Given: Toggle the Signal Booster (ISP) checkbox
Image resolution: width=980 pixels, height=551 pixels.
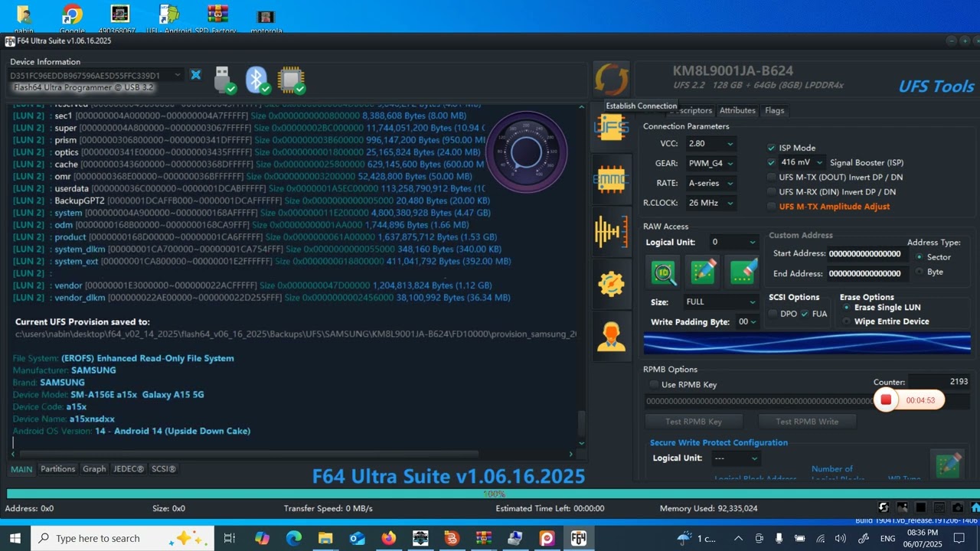Looking at the screenshot, I should (771, 162).
